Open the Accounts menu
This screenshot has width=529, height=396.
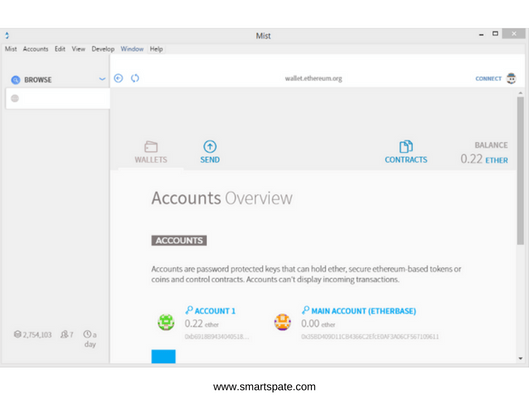click(x=35, y=49)
